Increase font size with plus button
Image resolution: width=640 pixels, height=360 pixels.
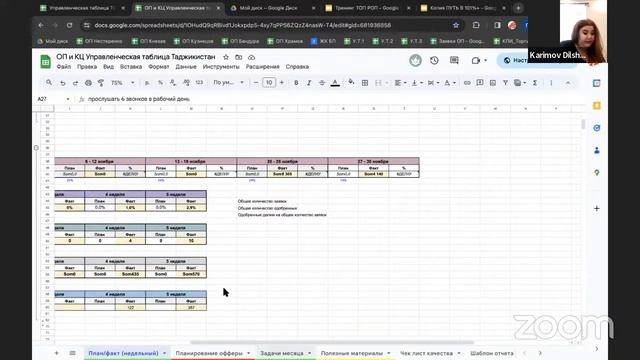tap(282, 83)
